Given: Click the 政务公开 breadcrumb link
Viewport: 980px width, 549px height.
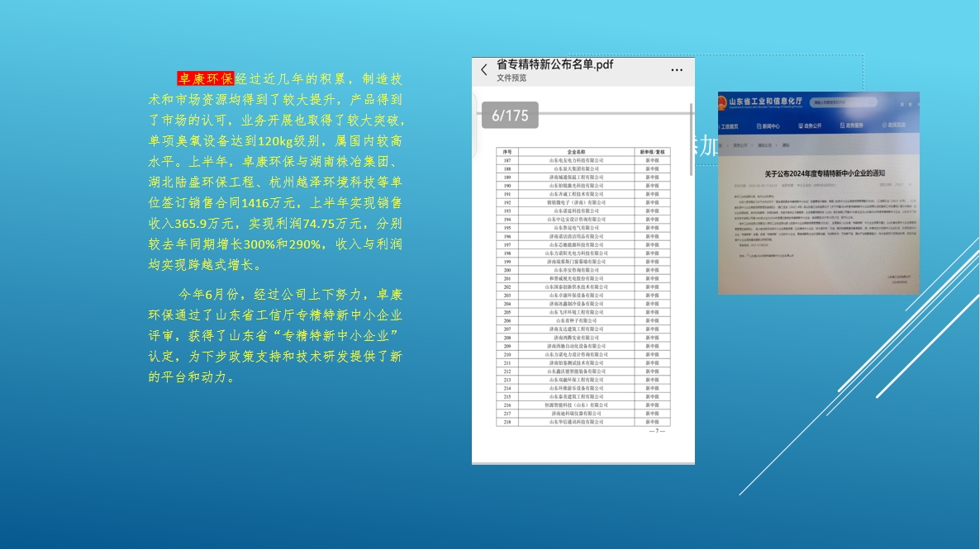Looking at the screenshot, I should pos(740,145).
